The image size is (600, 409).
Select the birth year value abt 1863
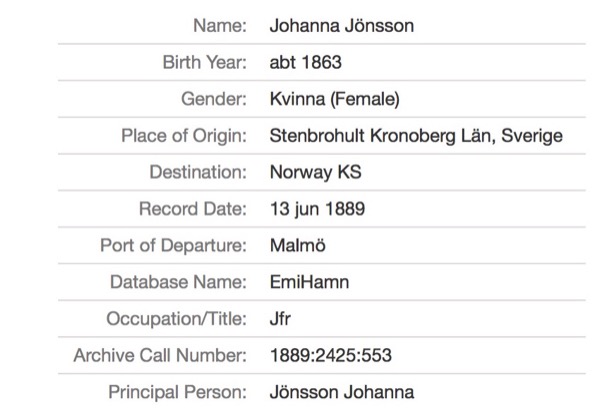(x=306, y=63)
